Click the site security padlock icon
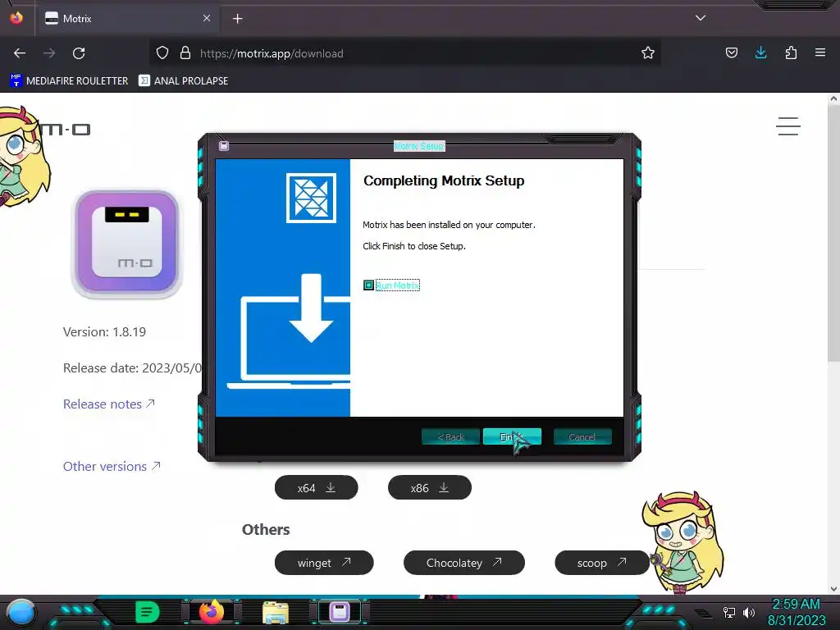The width and height of the screenshot is (840, 630). click(x=185, y=53)
